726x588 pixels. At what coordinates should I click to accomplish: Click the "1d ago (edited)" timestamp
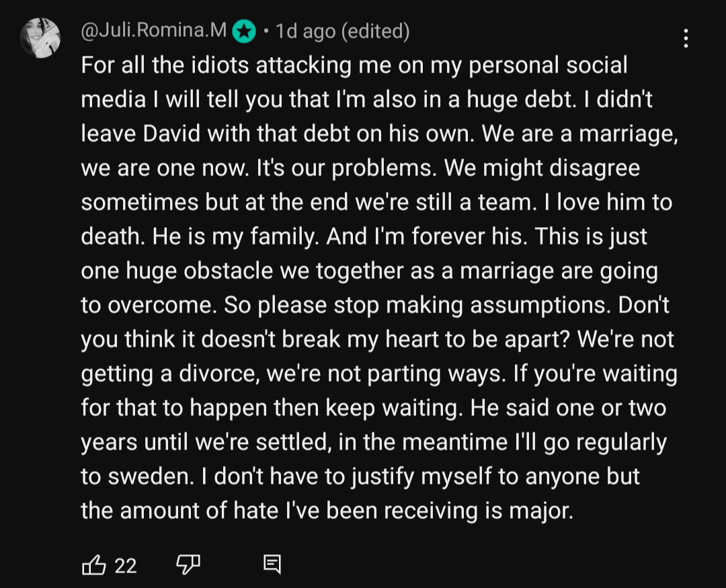tap(342, 32)
